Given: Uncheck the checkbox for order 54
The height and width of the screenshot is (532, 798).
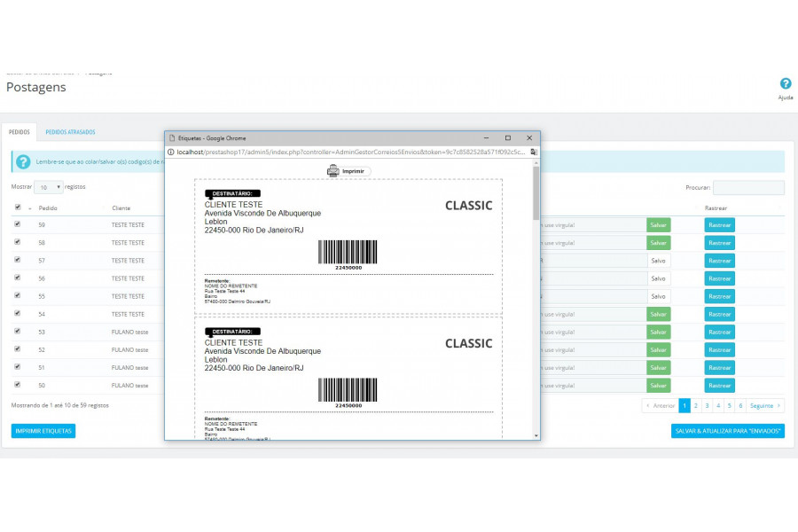Looking at the screenshot, I should pos(18,313).
